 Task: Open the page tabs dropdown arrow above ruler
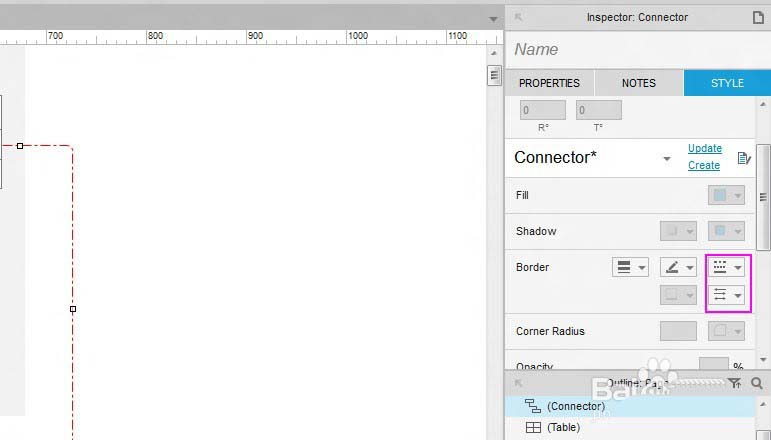point(493,19)
